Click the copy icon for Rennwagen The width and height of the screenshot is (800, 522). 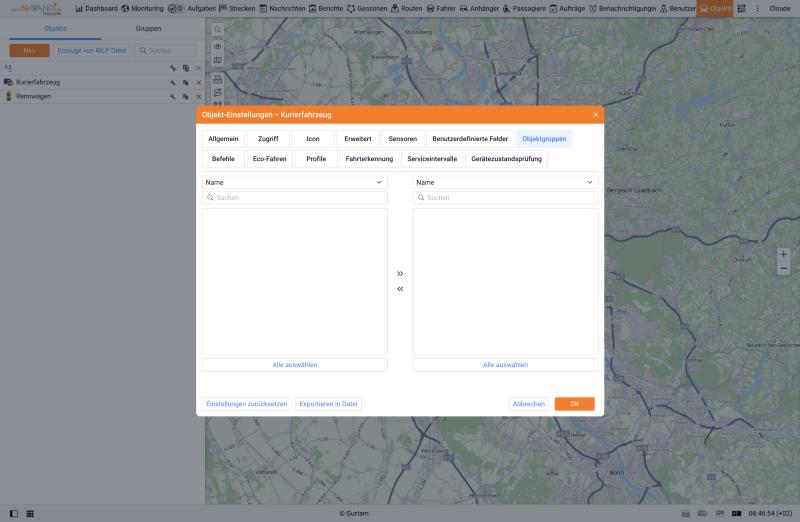point(186,96)
